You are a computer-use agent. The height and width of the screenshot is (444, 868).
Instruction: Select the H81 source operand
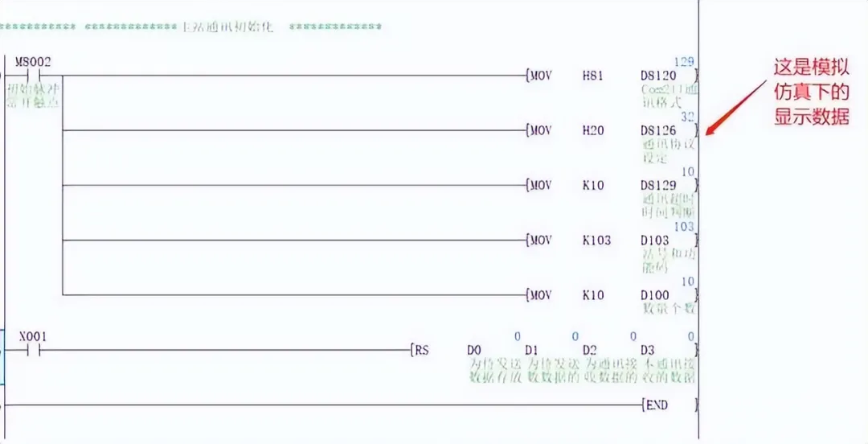(x=593, y=76)
